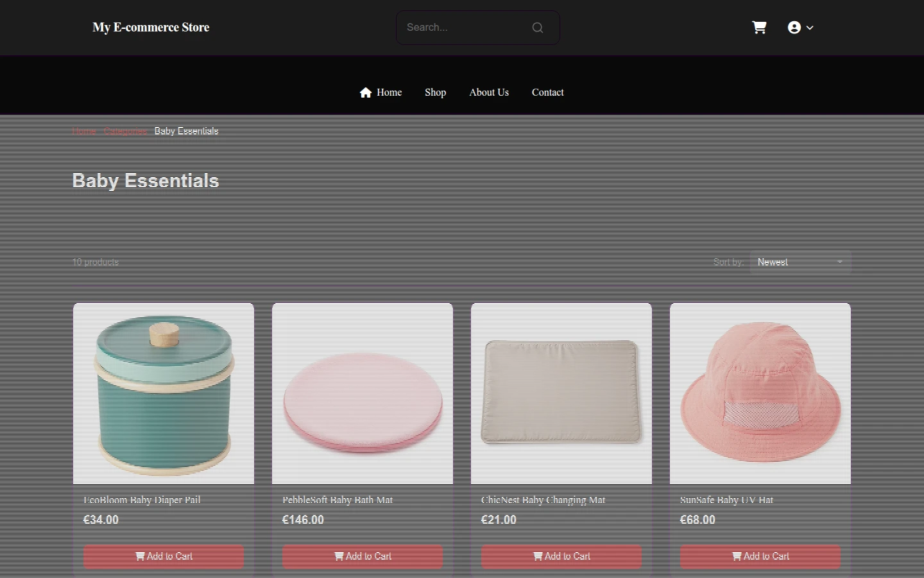
Task: Open the shopping cart icon in header
Action: (x=759, y=28)
